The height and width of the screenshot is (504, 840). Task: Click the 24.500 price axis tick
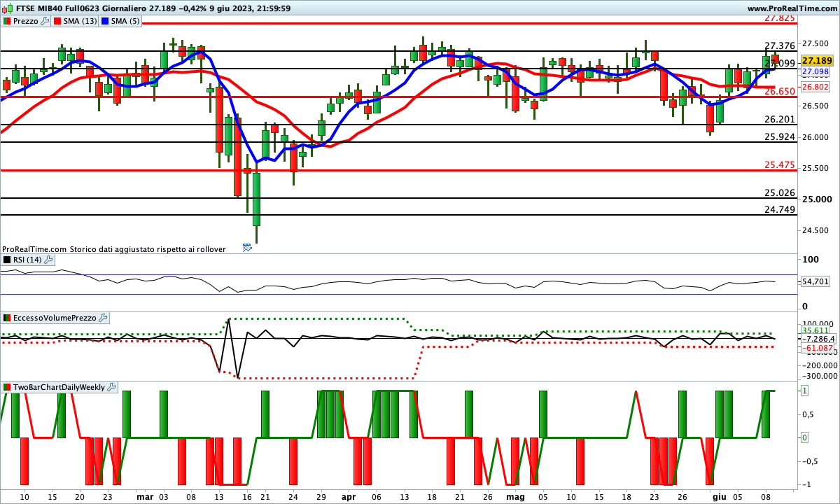816,230
